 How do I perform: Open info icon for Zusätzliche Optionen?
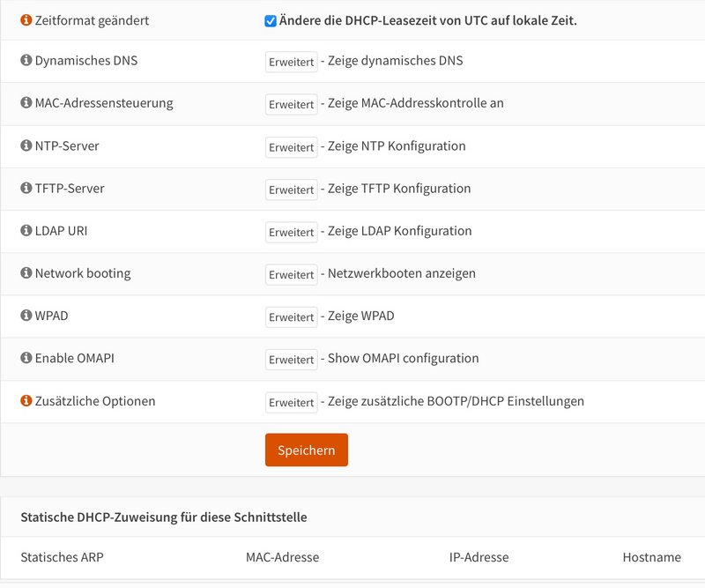[x=26, y=400]
